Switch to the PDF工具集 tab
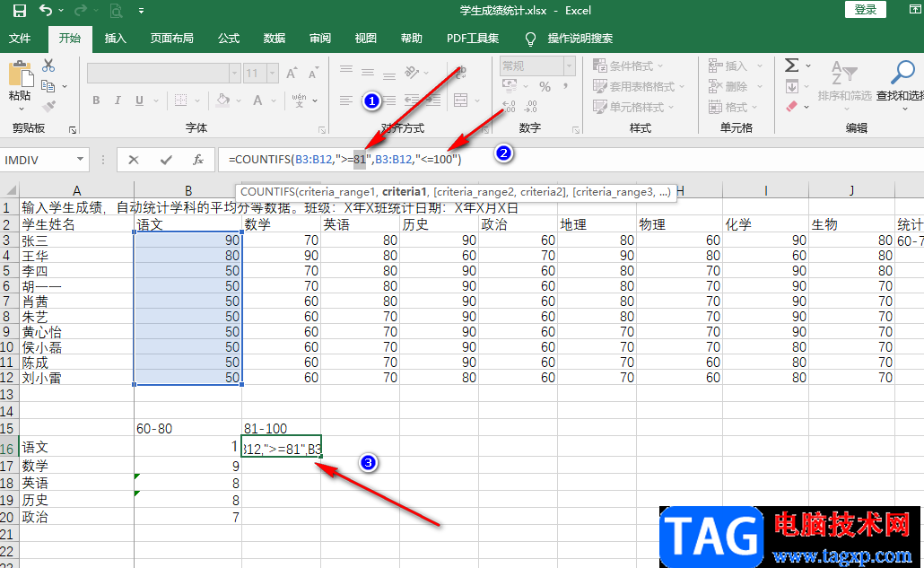Screen dimensions: 924x568 point(473,39)
